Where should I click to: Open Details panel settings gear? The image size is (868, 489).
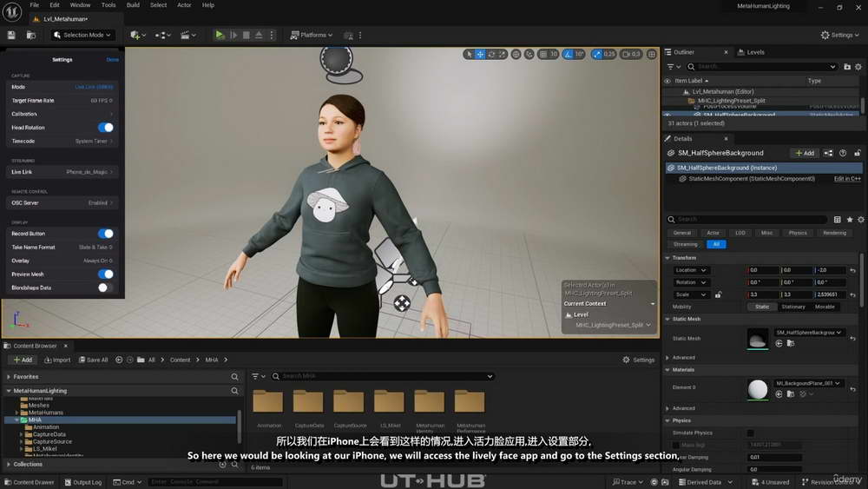coord(861,219)
